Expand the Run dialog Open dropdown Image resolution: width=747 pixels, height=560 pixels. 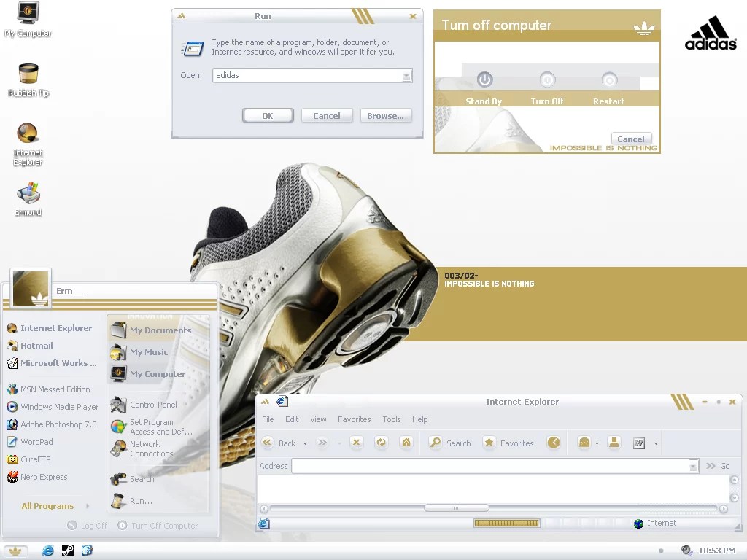pyautogui.click(x=407, y=76)
